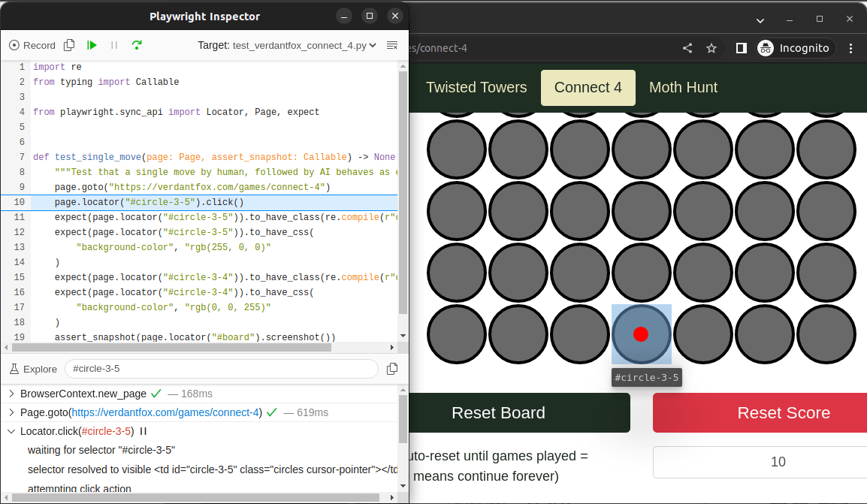Click the pause marker beside Locator.click entry
The height and width of the screenshot is (504, 867).
[143, 431]
